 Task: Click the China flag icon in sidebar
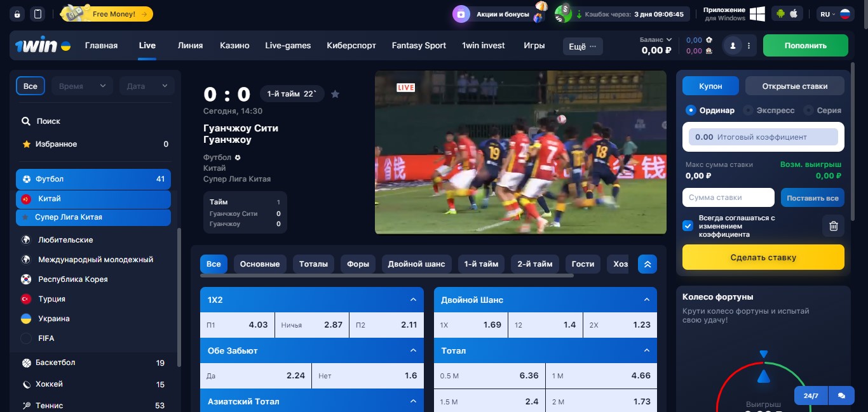coord(26,199)
